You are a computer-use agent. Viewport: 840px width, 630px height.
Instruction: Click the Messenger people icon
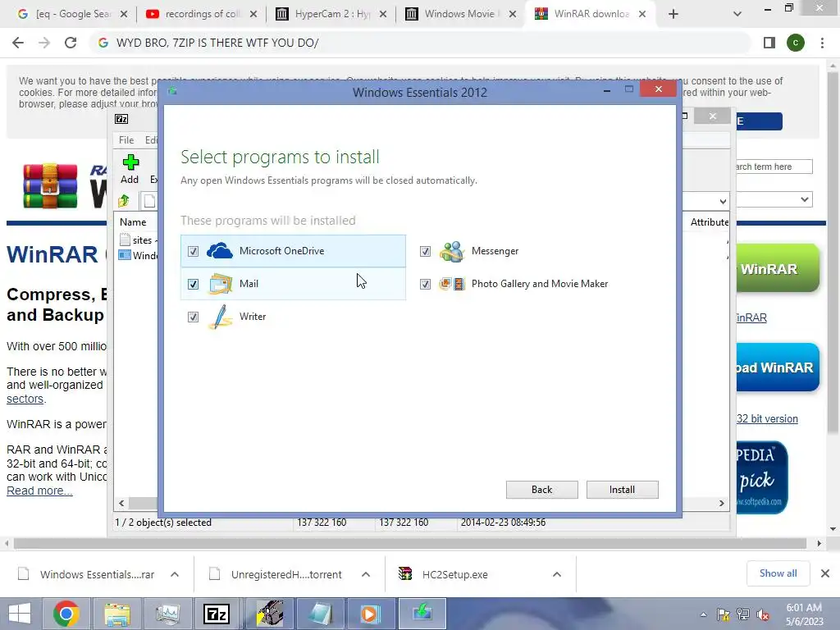pos(452,251)
